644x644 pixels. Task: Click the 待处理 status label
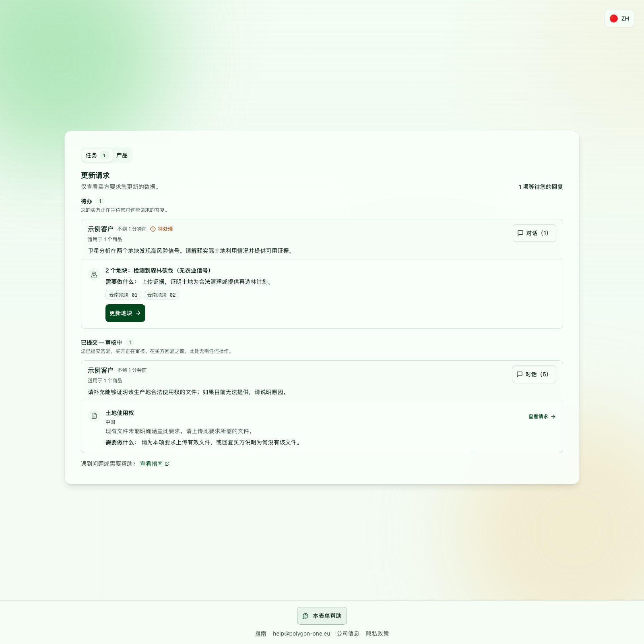point(165,229)
